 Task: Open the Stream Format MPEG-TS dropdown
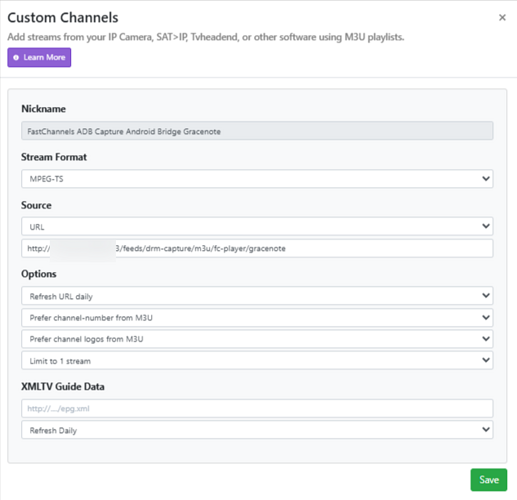pyautogui.click(x=257, y=179)
